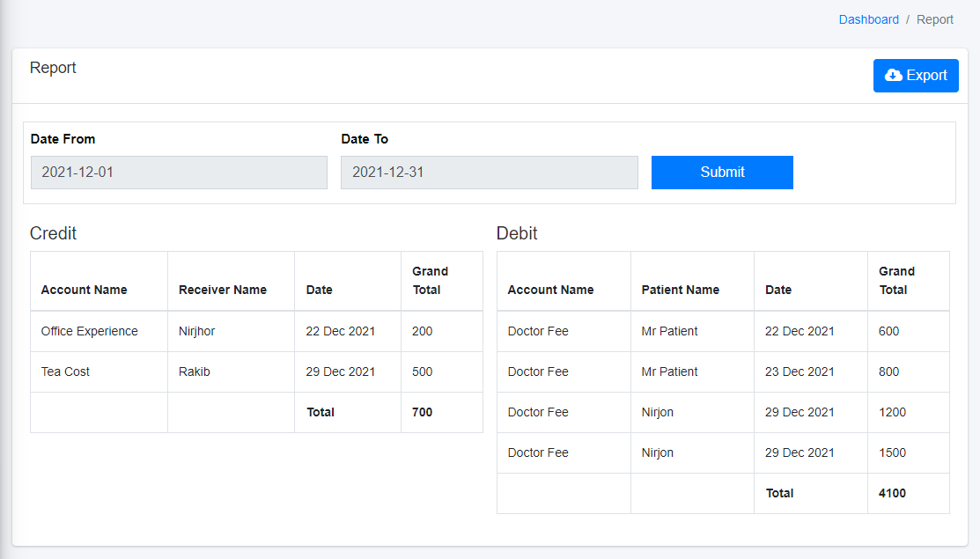Focus the Date From input field
This screenshot has height=559, width=980.
click(179, 173)
